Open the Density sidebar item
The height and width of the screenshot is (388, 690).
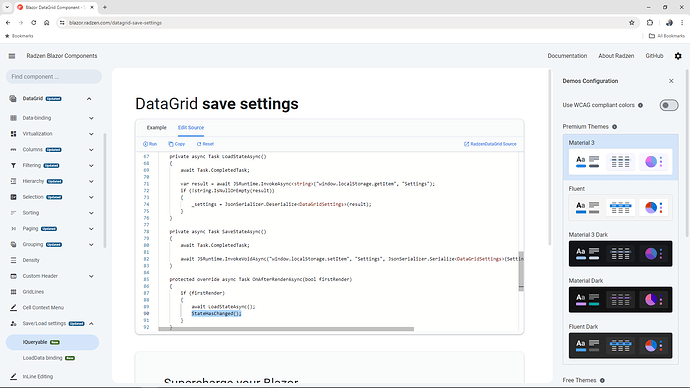pyautogui.click(x=52, y=260)
